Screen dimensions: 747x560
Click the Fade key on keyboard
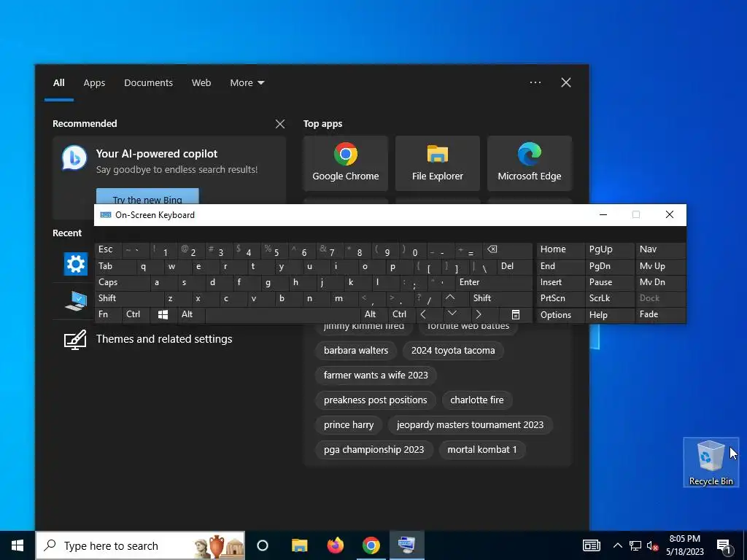pos(661,314)
